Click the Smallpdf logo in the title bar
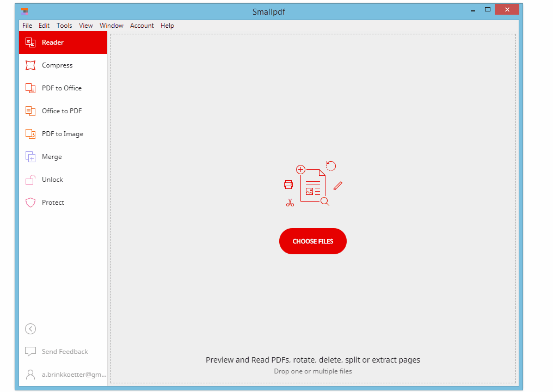 pyautogui.click(x=24, y=11)
